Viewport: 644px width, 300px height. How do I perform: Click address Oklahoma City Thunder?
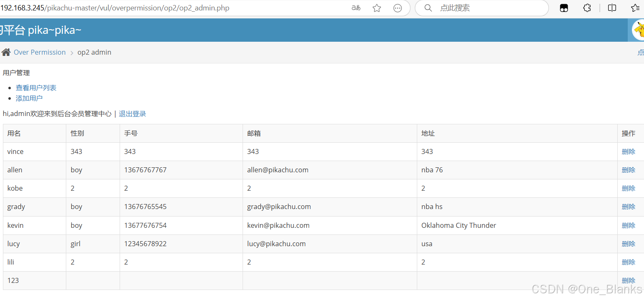coord(459,225)
